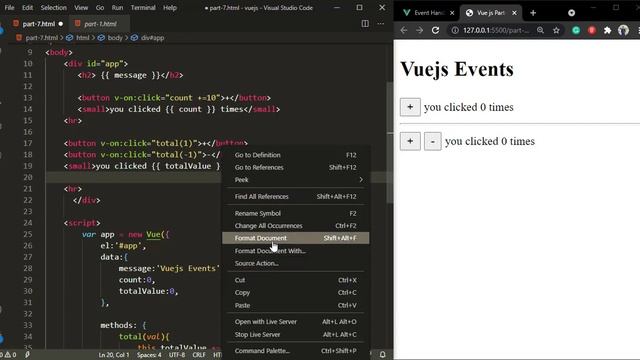Choose Find All References
The image size is (640, 360).
click(x=296, y=196)
